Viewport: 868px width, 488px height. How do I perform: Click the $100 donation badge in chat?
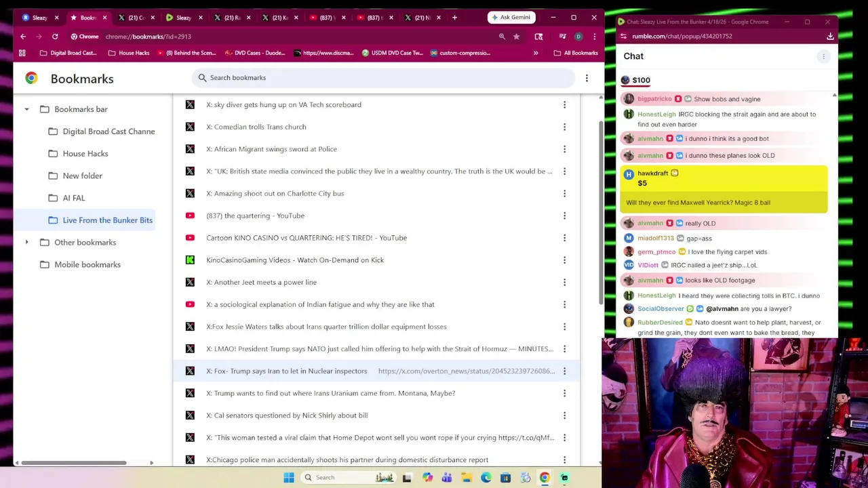(636, 80)
